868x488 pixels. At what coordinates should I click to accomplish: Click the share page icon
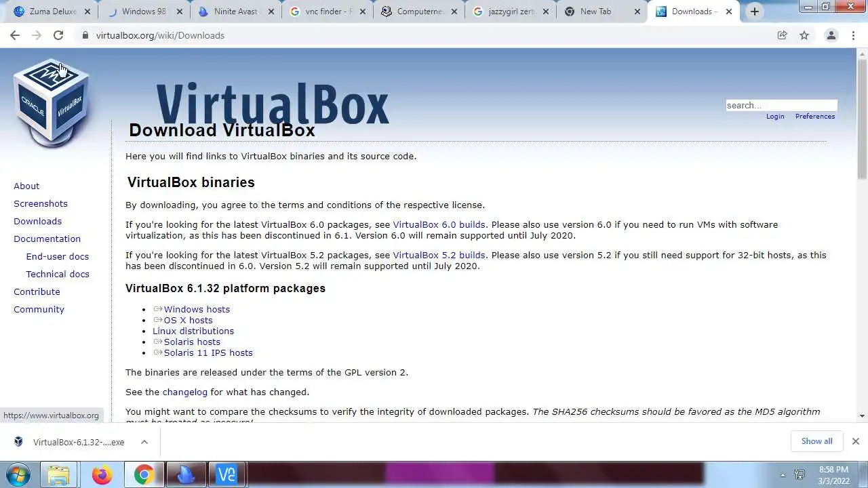(782, 35)
